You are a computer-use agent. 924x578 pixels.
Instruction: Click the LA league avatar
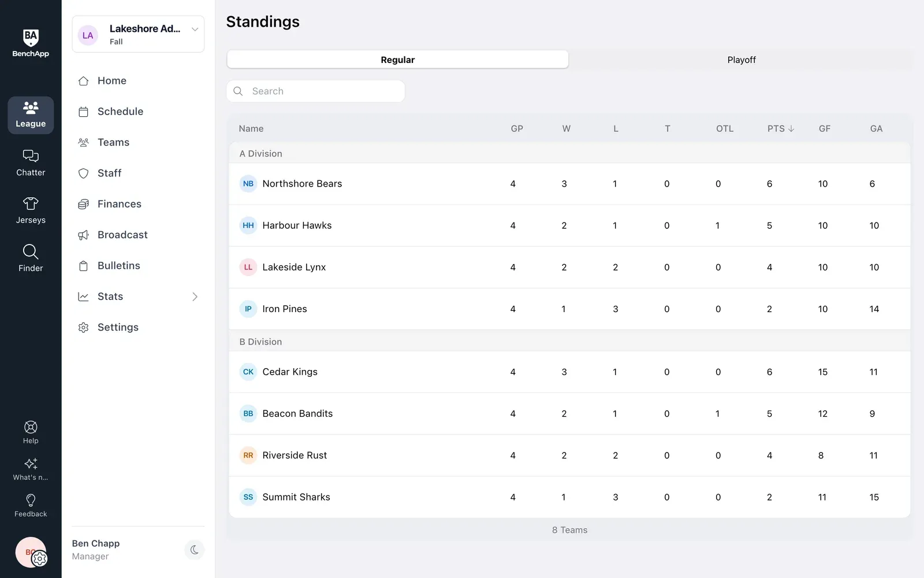[x=88, y=35]
